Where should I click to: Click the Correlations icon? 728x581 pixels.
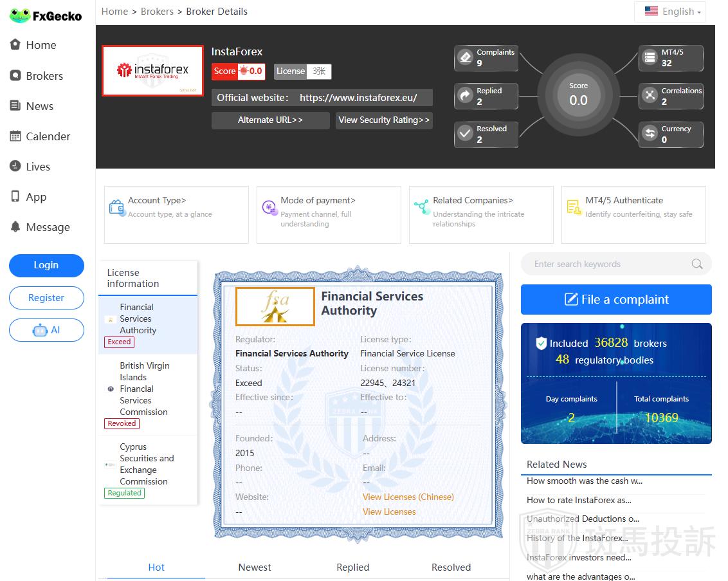650,96
